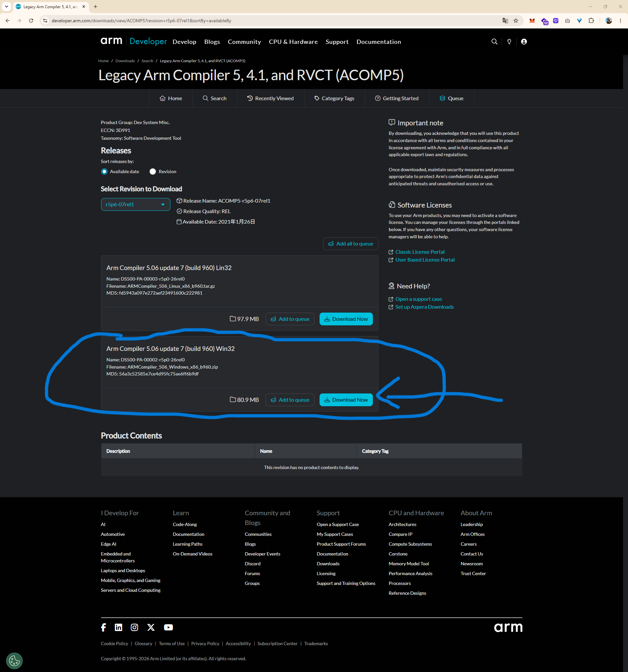The width and height of the screenshot is (628, 672).
Task: Open Cookie Policy footer link
Action: click(x=114, y=644)
